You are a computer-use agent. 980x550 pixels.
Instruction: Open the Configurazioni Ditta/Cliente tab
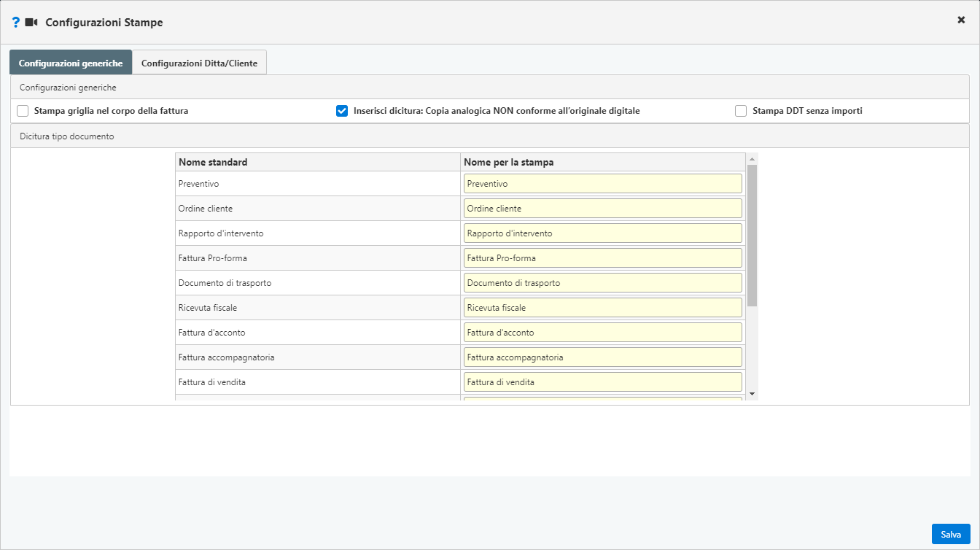click(x=199, y=63)
